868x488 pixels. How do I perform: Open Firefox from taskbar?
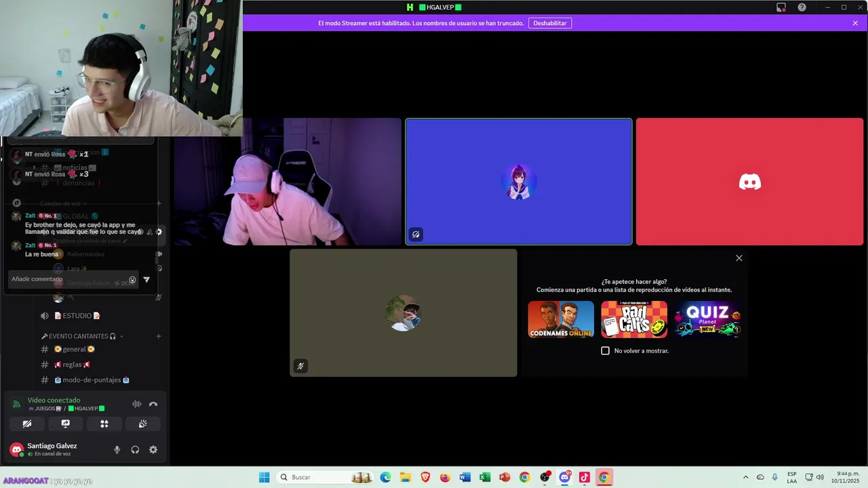[x=445, y=477]
